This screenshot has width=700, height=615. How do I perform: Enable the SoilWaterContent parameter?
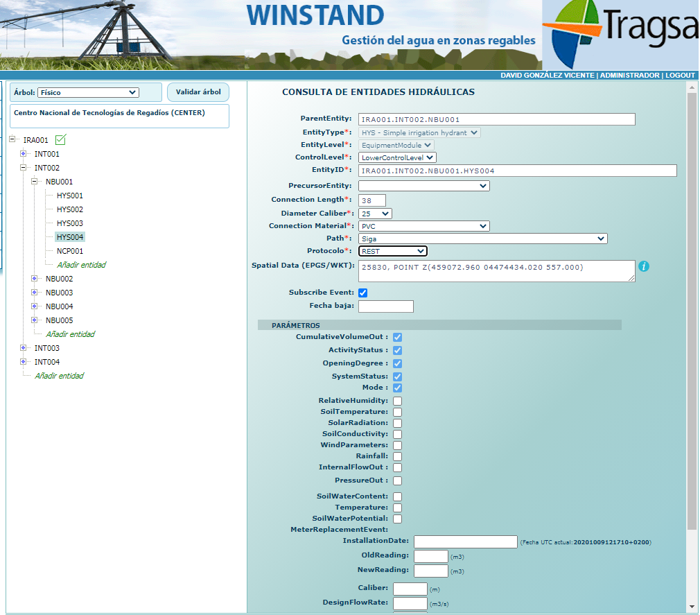[x=397, y=496]
